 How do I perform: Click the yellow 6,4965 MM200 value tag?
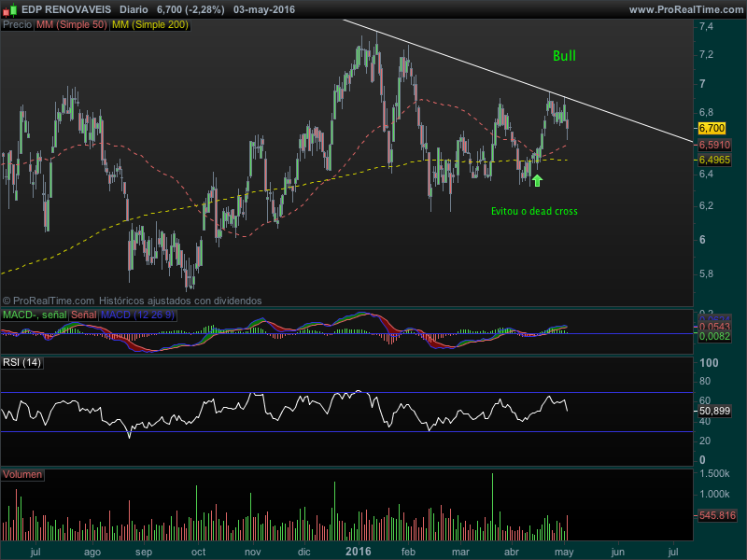pos(714,160)
